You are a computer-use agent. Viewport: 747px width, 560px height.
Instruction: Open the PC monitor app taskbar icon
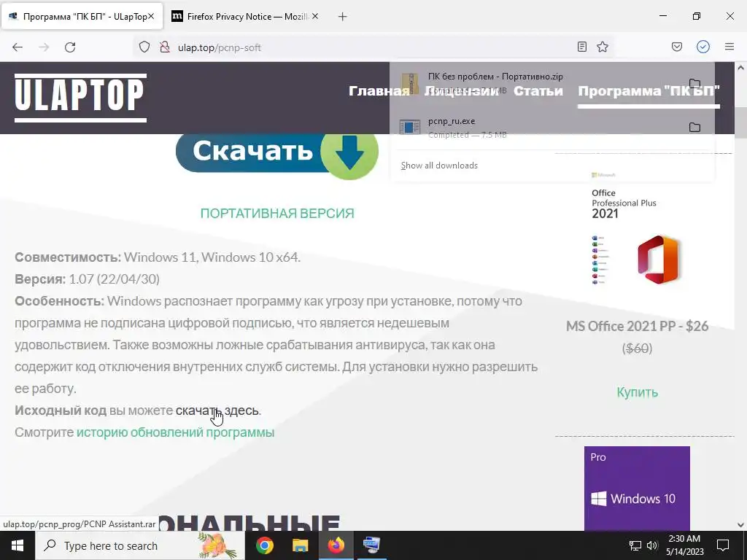point(371,545)
